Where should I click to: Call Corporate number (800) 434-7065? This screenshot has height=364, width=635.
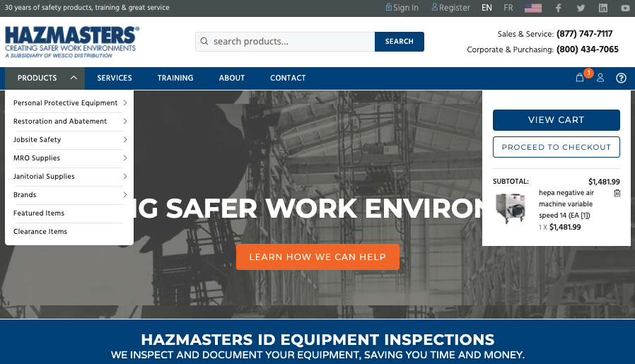[x=587, y=49]
